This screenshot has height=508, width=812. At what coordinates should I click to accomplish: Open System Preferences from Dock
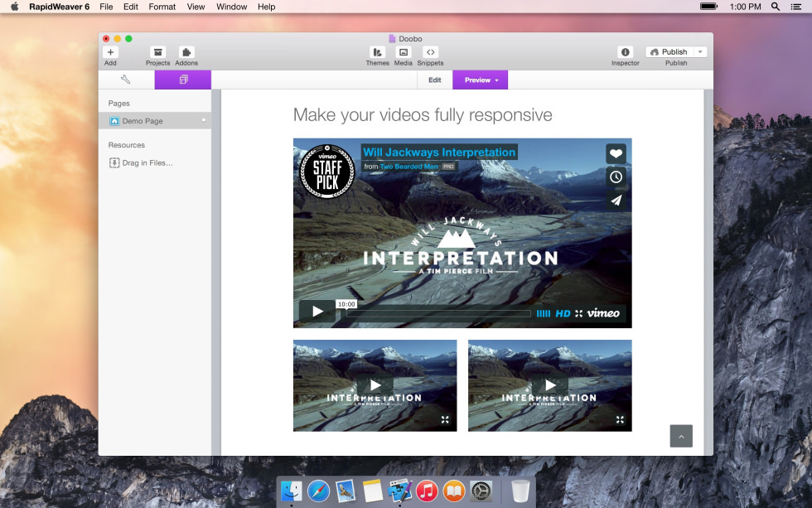481,491
